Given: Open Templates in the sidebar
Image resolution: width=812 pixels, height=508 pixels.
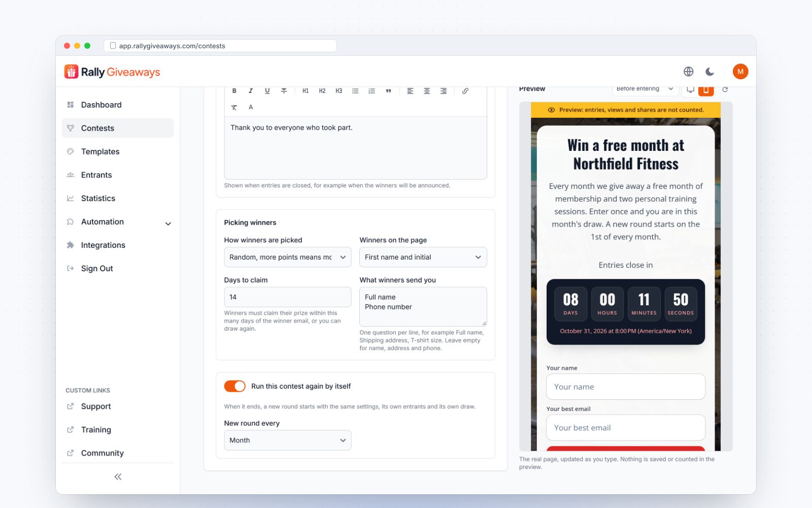Looking at the screenshot, I should [118, 151].
